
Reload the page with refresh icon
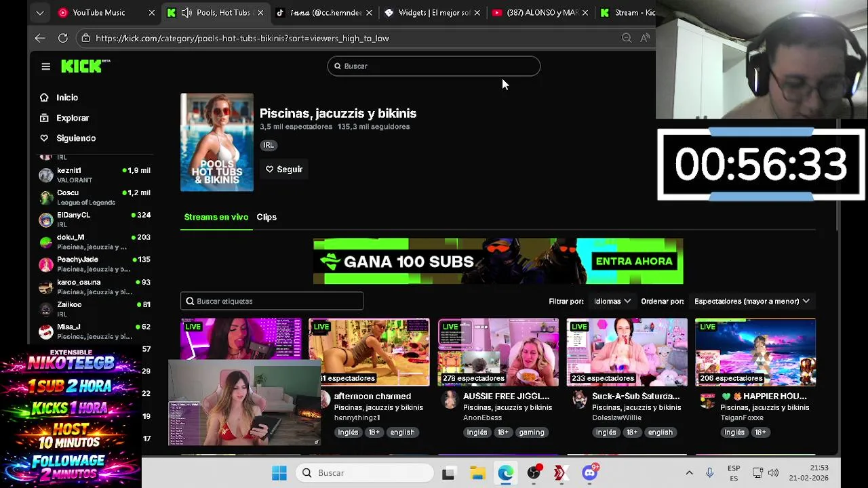62,38
